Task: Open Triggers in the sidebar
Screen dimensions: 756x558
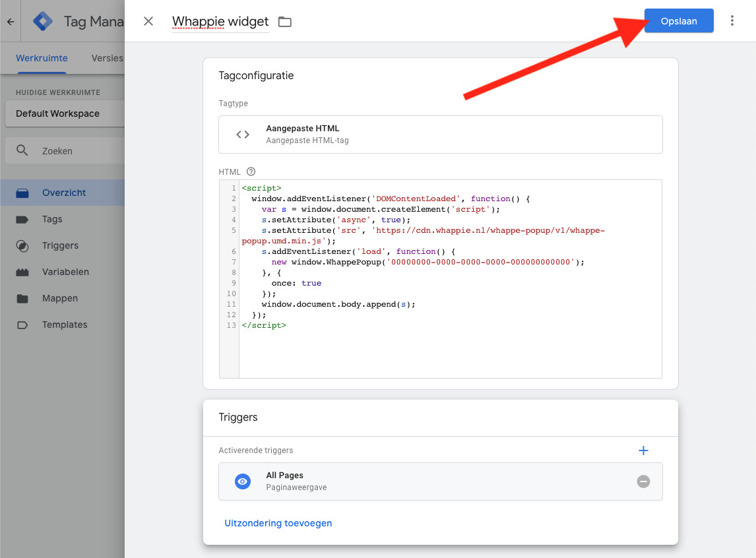Action: point(60,245)
